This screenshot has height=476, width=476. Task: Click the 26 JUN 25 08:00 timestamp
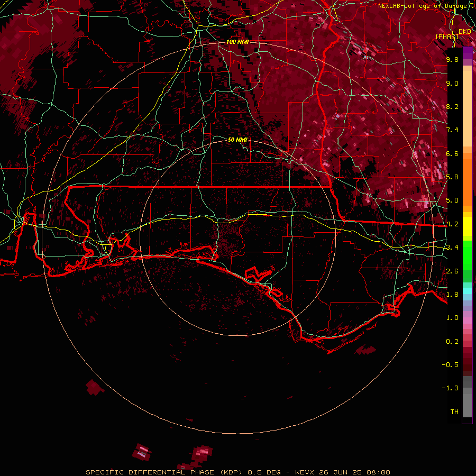point(354,472)
